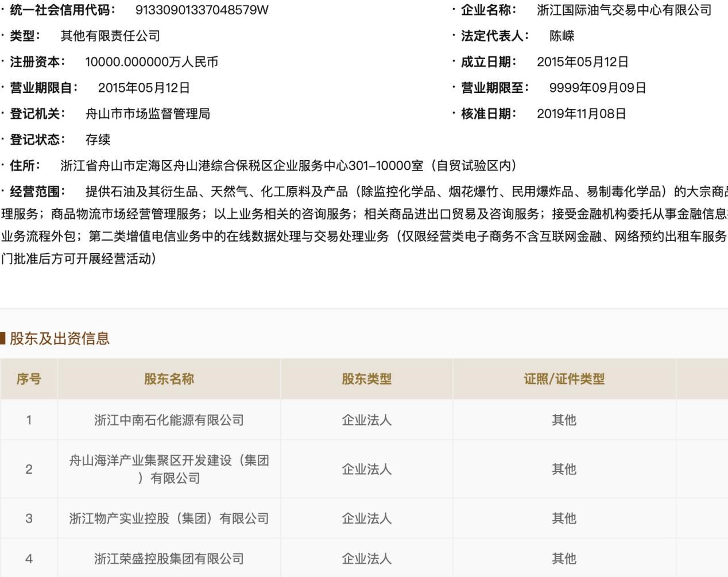The width and height of the screenshot is (728, 577).
Task: Click the 注册资本 label
Action: pyautogui.click(x=37, y=61)
